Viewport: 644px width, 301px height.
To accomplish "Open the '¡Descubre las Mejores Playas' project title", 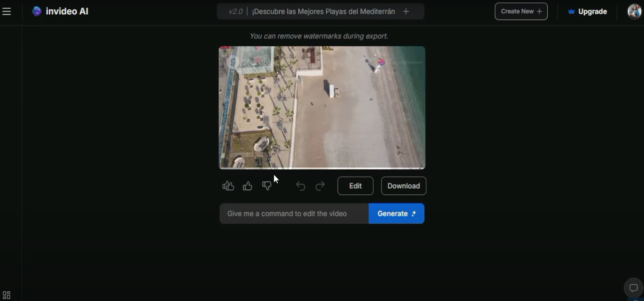I will point(323,11).
